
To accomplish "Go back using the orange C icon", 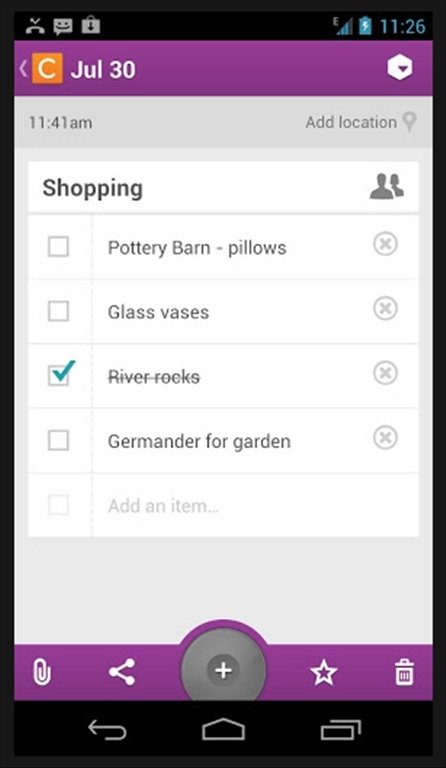I will tap(47, 68).
